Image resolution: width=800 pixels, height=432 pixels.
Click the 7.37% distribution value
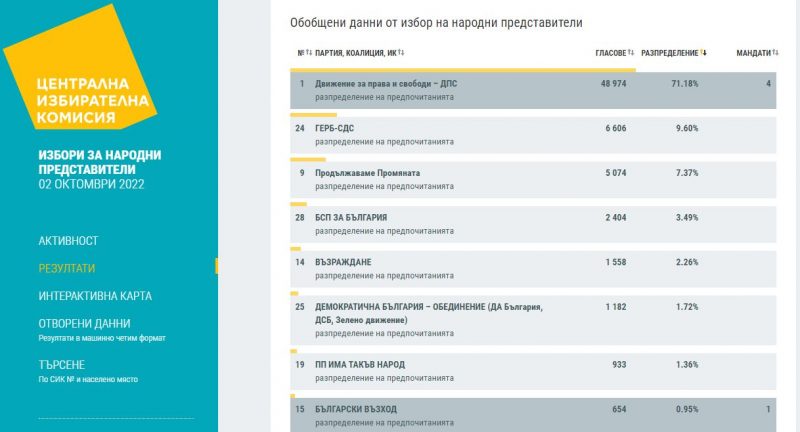687,173
